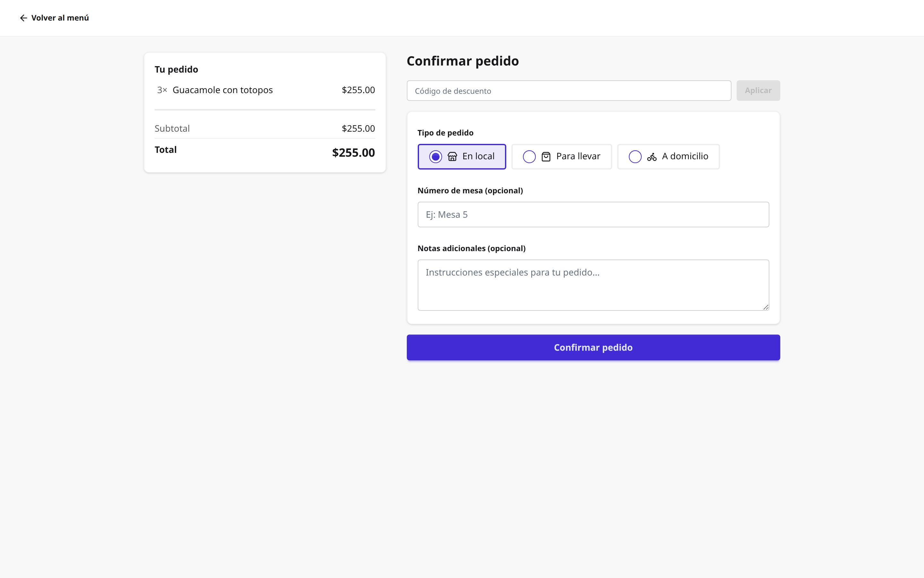Click the Tipo de pedido label
Image resolution: width=924 pixels, height=578 pixels.
[446, 133]
